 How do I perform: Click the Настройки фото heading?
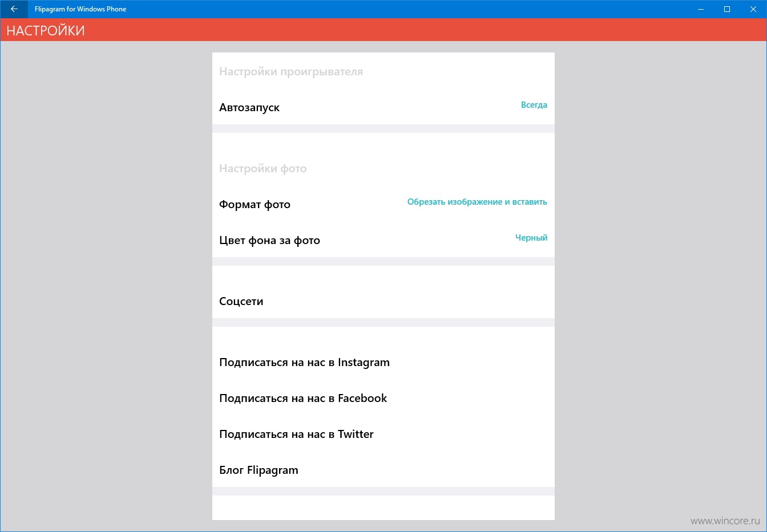click(x=263, y=169)
